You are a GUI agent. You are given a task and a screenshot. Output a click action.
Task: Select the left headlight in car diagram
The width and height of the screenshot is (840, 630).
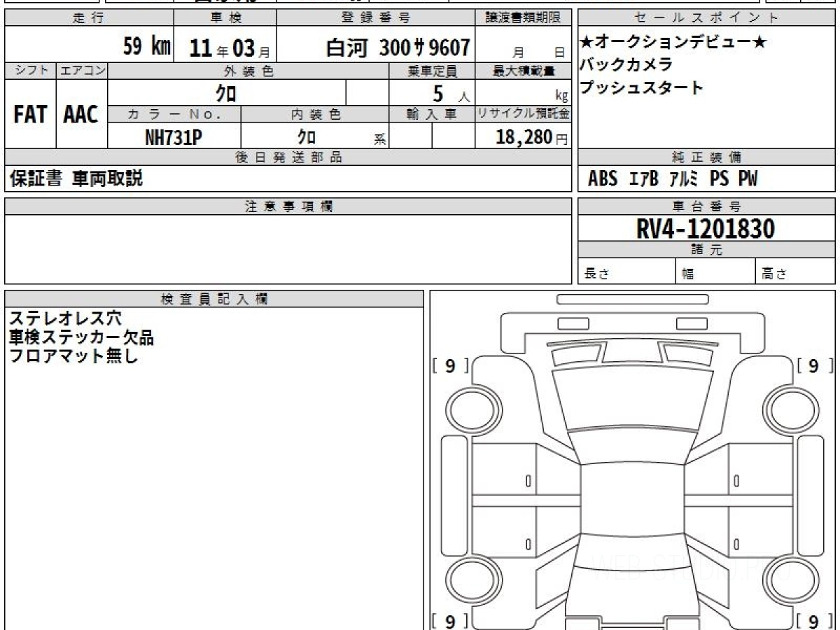point(570,355)
